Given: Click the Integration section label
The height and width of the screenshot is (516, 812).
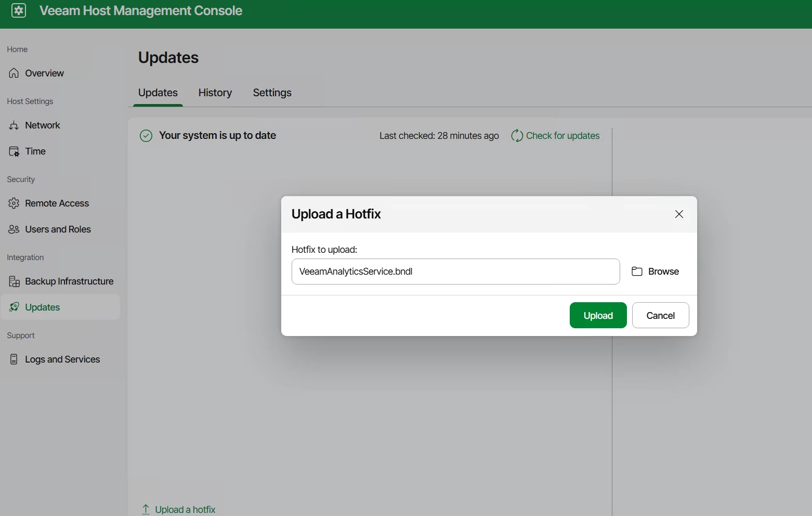Looking at the screenshot, I should [x=25, y=257].
